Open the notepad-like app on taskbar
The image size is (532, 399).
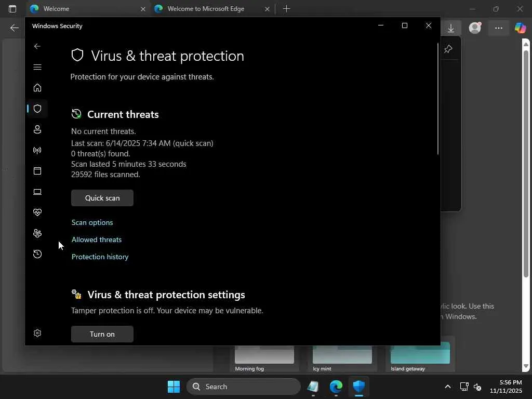[x=313, y=387]
